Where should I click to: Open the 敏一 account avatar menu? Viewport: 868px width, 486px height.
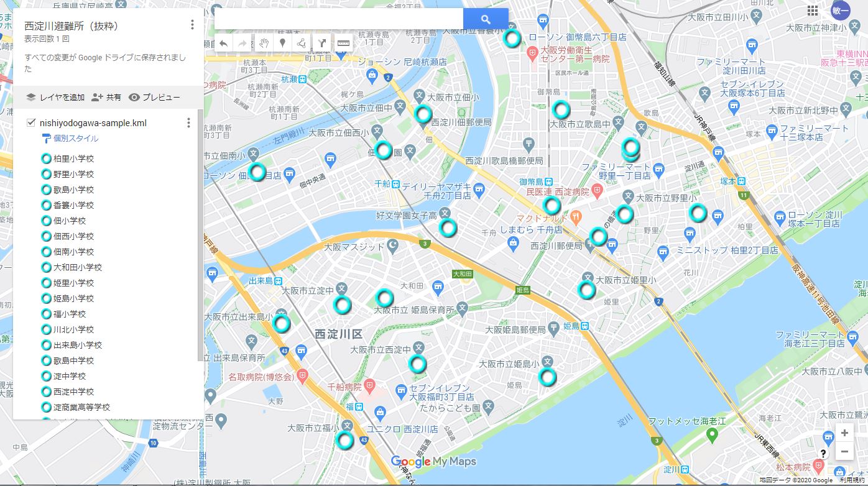click(x=841, y=11)
